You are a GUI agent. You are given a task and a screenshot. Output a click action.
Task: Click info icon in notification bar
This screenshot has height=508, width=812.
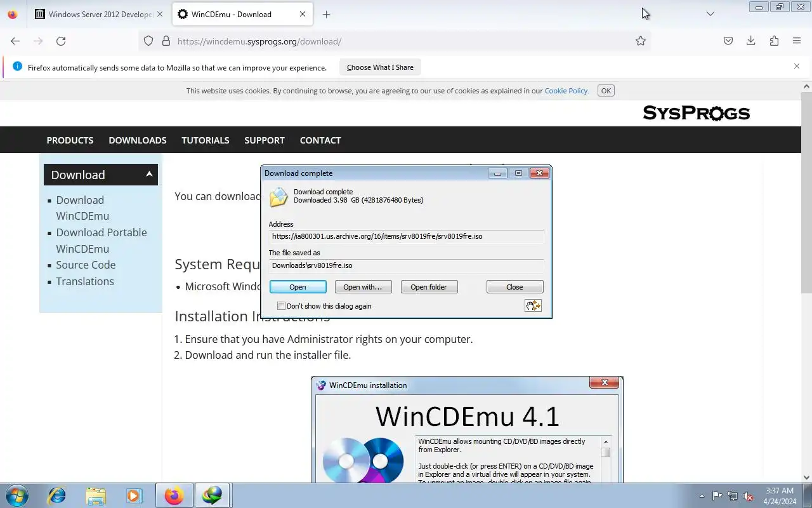[x=17, y=67]
